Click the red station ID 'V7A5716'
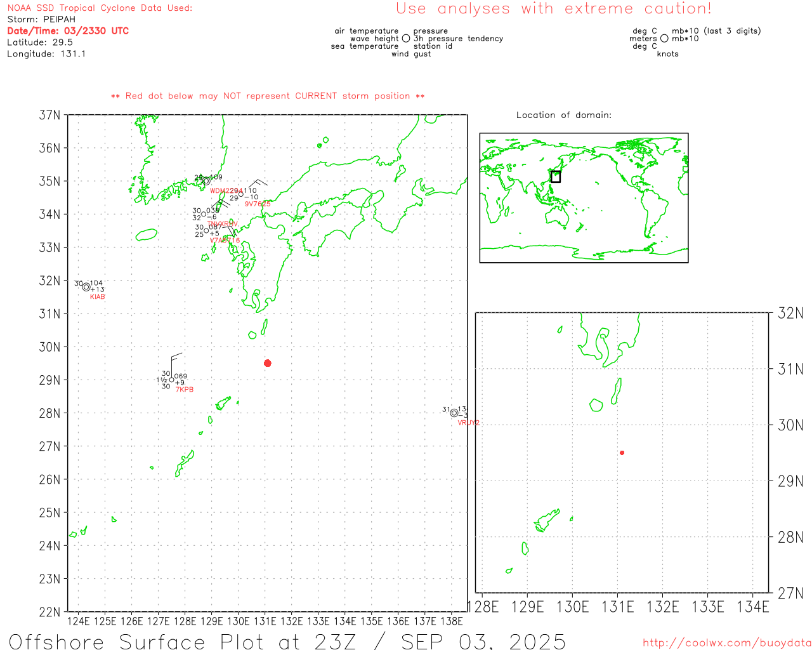 click(x=225, y=241)
